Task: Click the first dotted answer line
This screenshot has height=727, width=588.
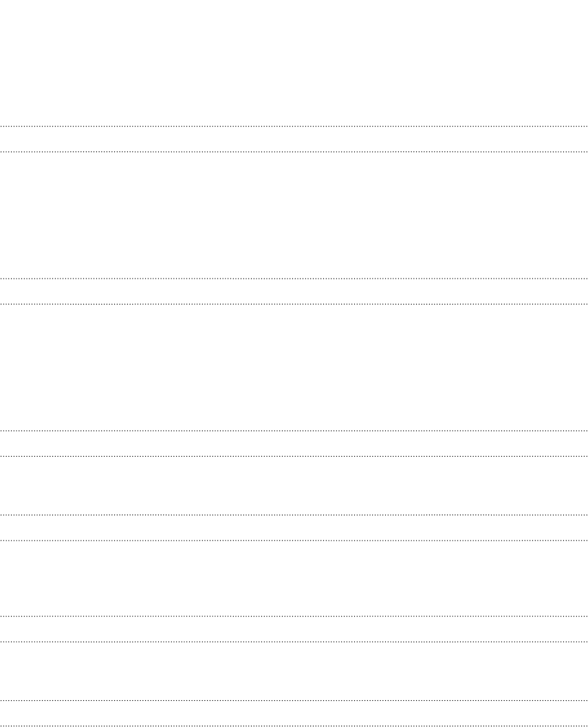Action: [294, 126]
